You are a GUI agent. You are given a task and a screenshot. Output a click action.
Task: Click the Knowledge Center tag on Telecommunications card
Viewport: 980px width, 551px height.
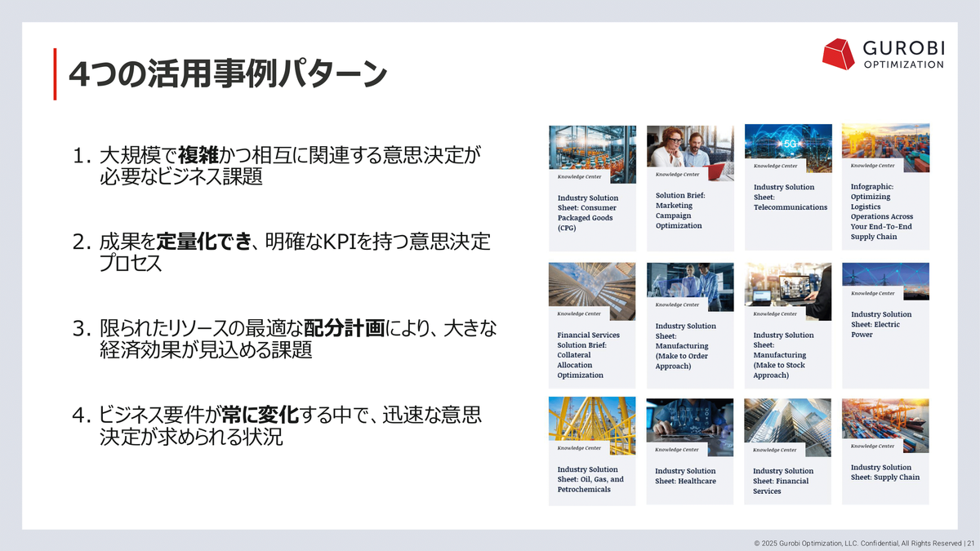click(775, 166)
